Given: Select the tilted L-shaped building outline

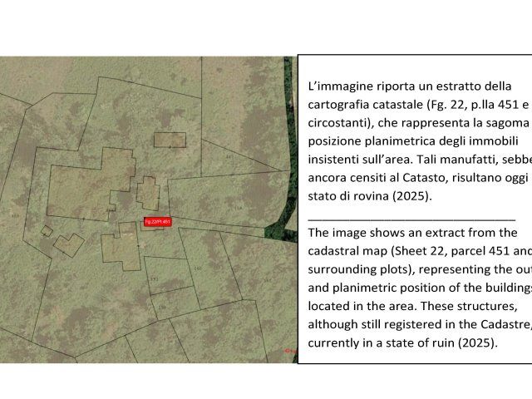Looking at the screenshot, I should [x=69, y=244].
